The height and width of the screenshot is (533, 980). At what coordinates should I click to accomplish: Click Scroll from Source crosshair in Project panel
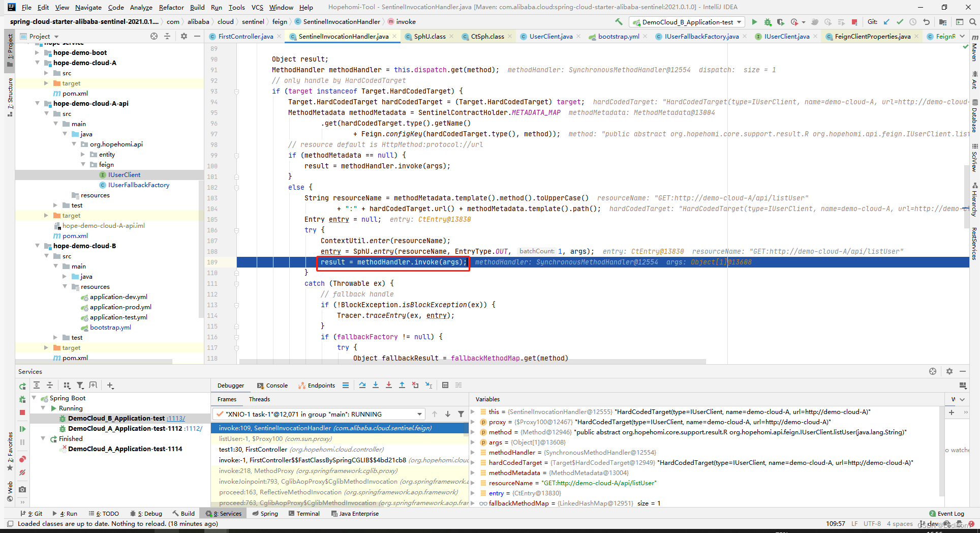(x=154, y=36)
